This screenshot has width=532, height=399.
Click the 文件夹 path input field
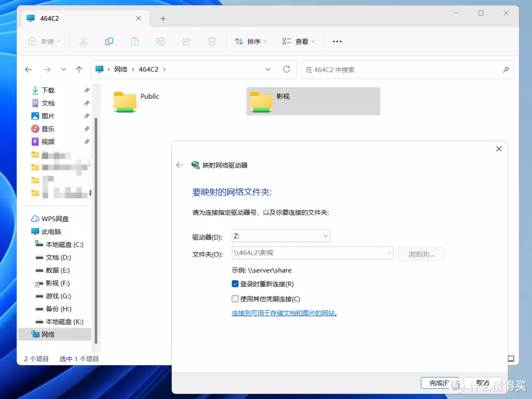tap(312, 253)
